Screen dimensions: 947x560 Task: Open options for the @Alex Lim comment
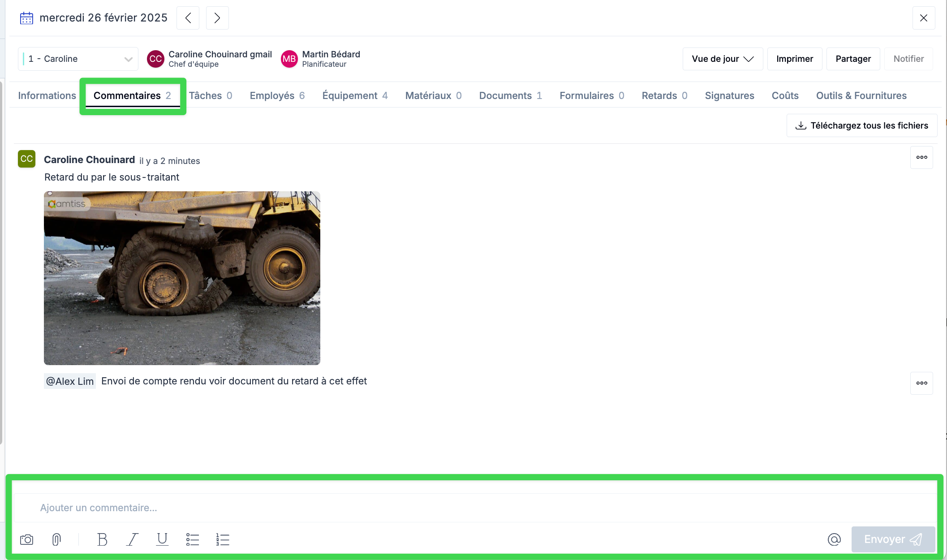pos(921,383)
